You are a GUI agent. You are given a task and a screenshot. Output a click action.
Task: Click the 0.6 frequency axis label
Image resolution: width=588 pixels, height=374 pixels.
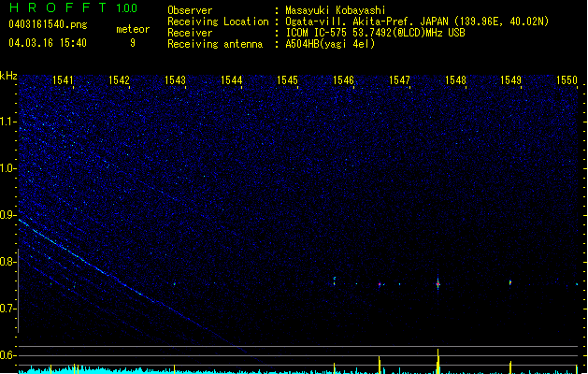(8, 355)
